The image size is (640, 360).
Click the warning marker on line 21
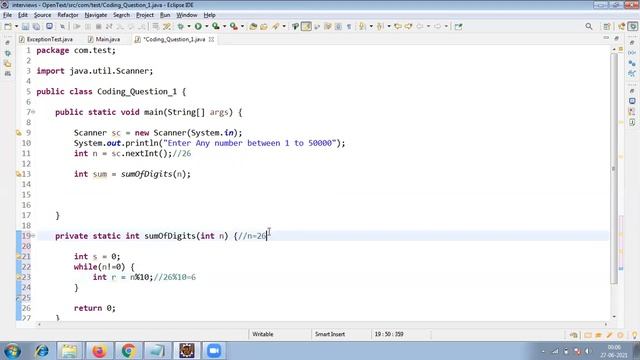[x=18, y=256]
